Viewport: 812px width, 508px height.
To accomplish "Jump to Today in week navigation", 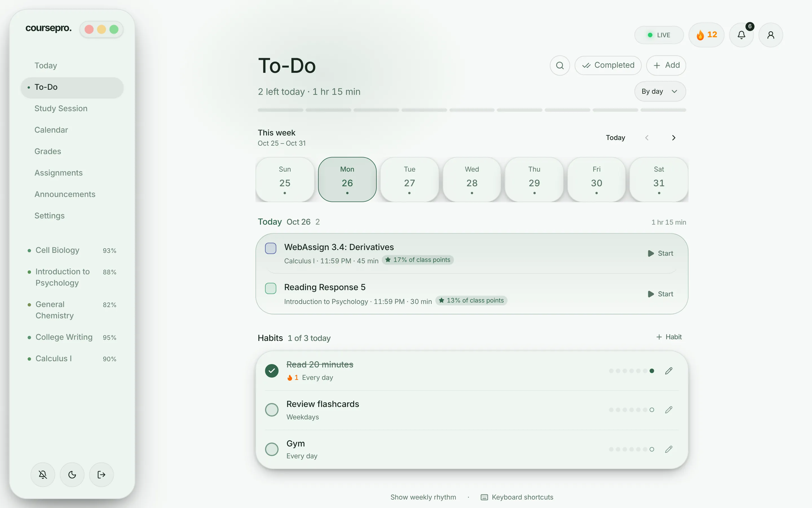I will (615, 138).
